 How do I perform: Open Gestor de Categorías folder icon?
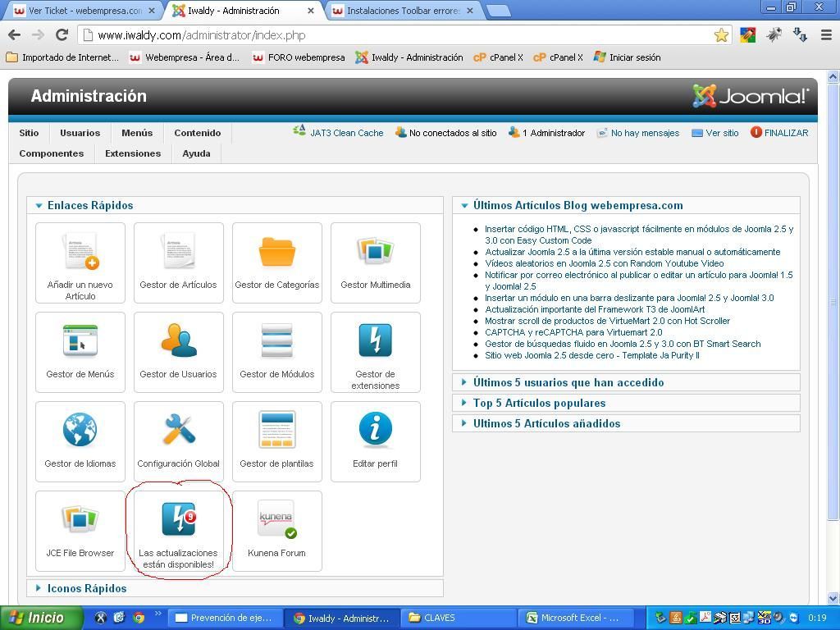277,262
